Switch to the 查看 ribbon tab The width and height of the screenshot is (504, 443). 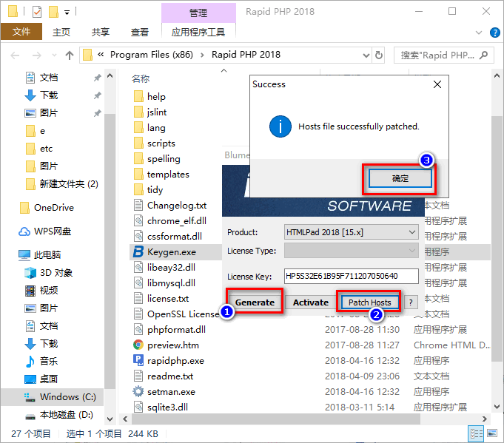(x=140, y=32)
